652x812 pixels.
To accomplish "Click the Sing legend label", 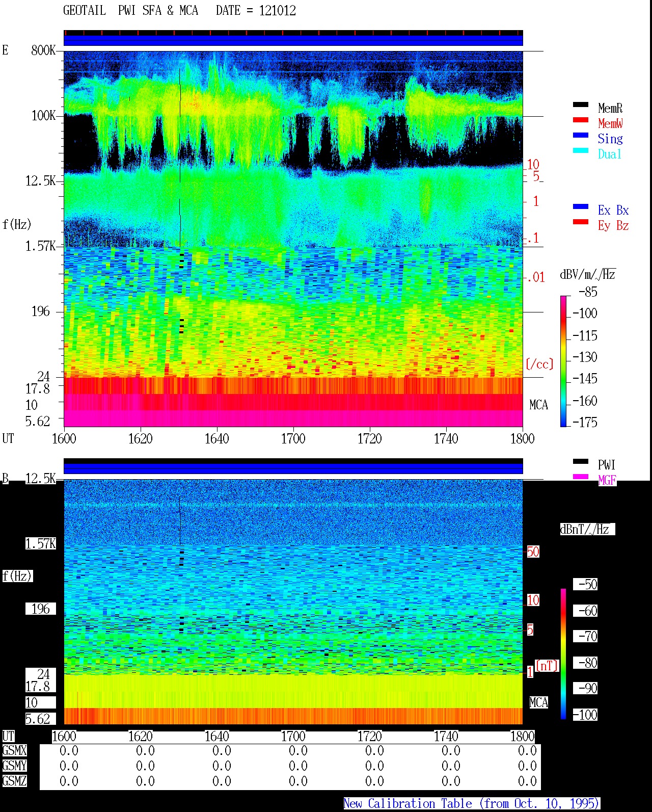I will [x=610, y=139].
